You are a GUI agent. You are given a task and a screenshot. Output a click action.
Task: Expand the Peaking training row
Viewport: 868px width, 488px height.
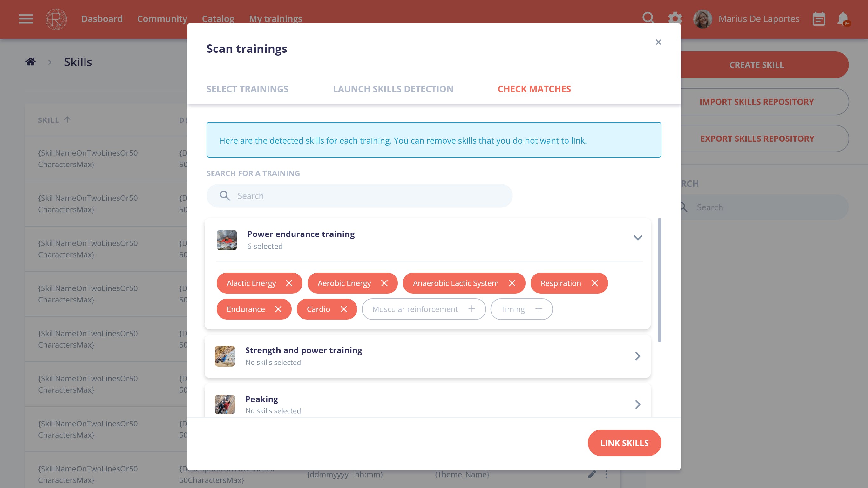(x=638, y=404)
